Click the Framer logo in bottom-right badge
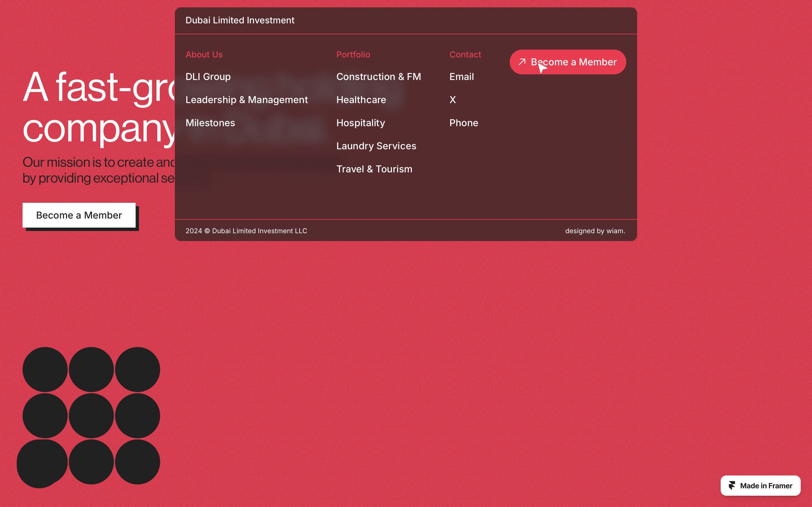This screenshot has width=812, height=507. coord(732,485)
